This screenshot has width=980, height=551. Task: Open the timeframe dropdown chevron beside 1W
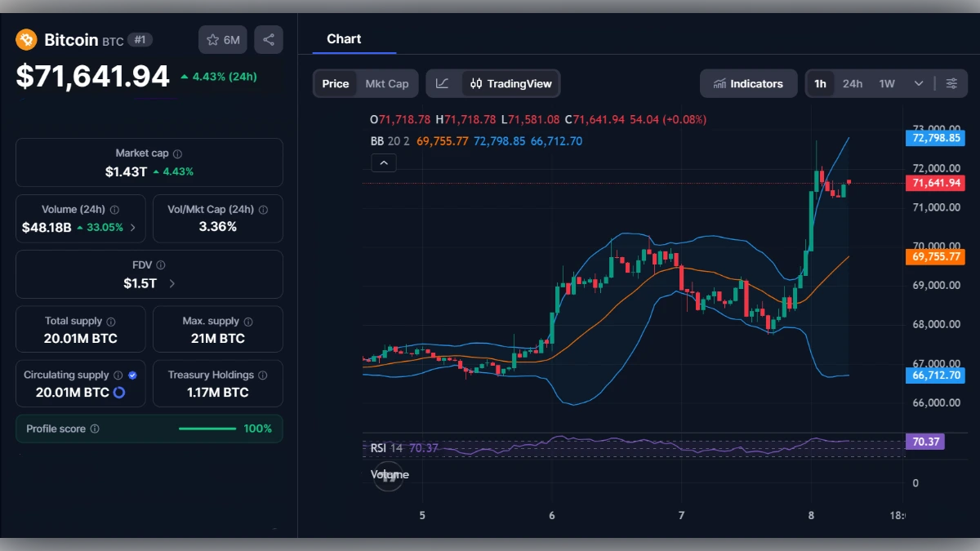click(x=918, y=82)
